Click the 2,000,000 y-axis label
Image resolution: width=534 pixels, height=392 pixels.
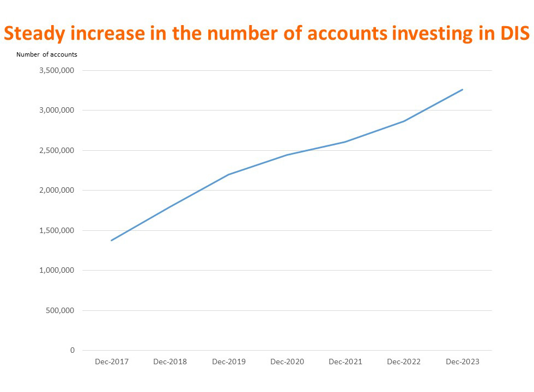[56, 191]
